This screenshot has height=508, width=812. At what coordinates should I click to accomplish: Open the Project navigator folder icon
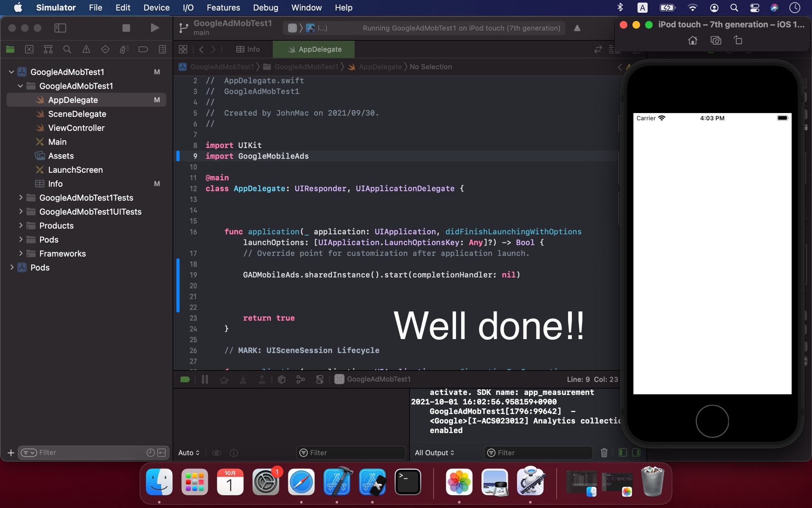(x=10, y=50)
